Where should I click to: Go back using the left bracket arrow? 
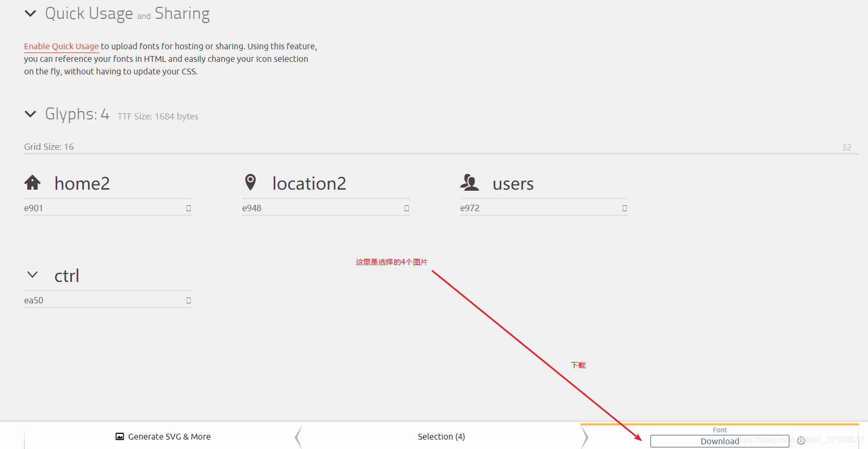pos(298,437)
